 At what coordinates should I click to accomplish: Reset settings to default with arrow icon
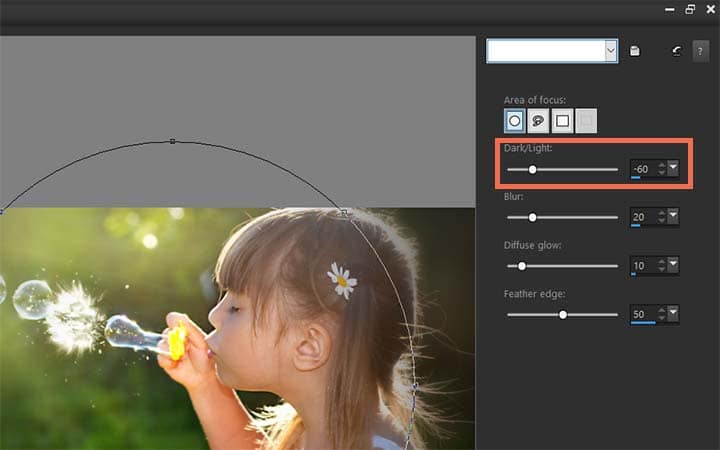(x=676, y=51)
